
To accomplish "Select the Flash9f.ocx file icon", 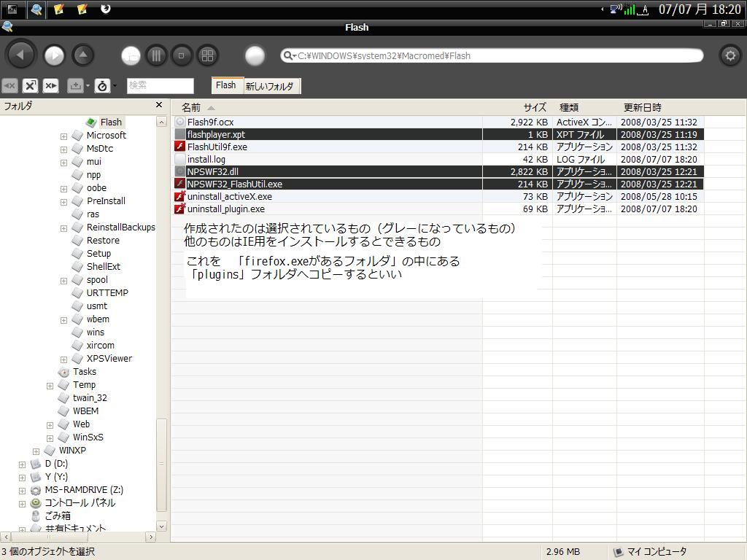I will [179, 122].
